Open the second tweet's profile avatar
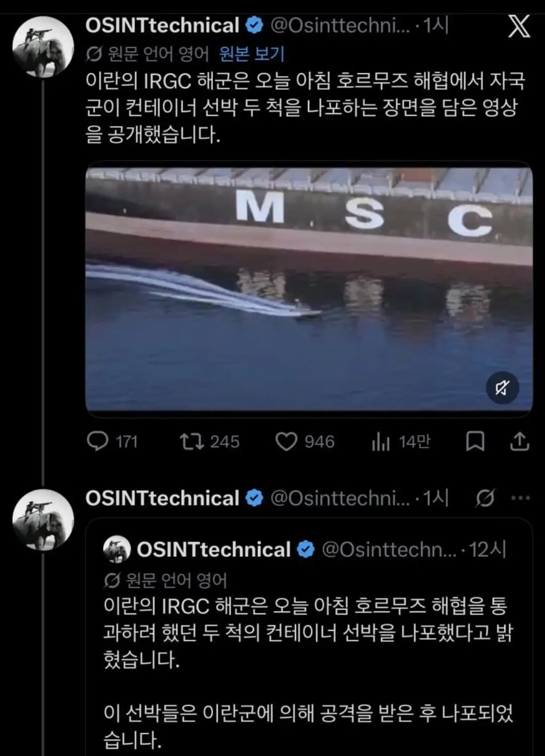 click(43, 519)
